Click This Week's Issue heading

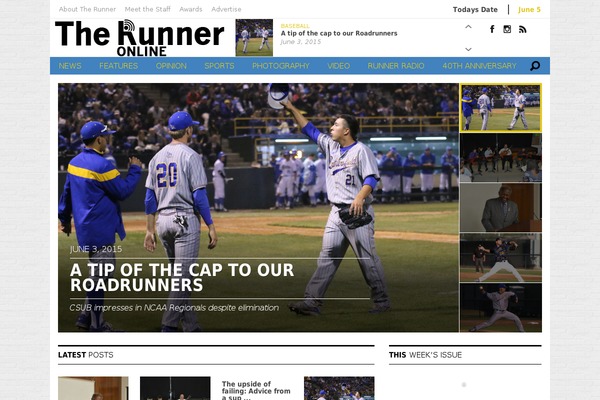pyautogui.click(x=426, y=355)
